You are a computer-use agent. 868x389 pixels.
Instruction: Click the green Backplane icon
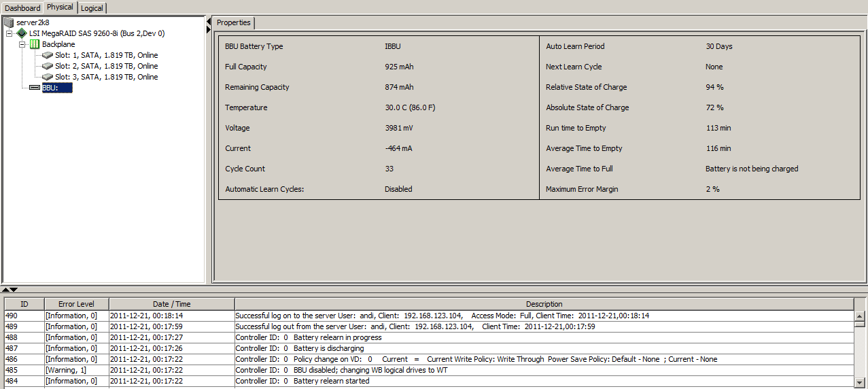click(35, 44)
